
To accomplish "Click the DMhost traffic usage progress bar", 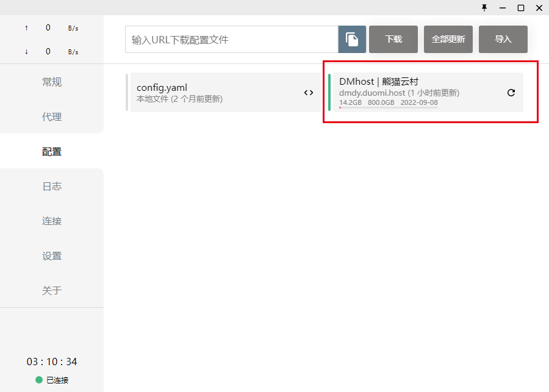I will click(388, 108).
